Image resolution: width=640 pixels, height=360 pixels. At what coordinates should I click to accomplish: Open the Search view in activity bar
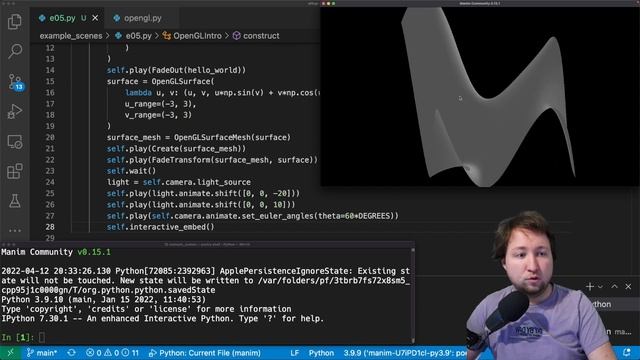15,51
